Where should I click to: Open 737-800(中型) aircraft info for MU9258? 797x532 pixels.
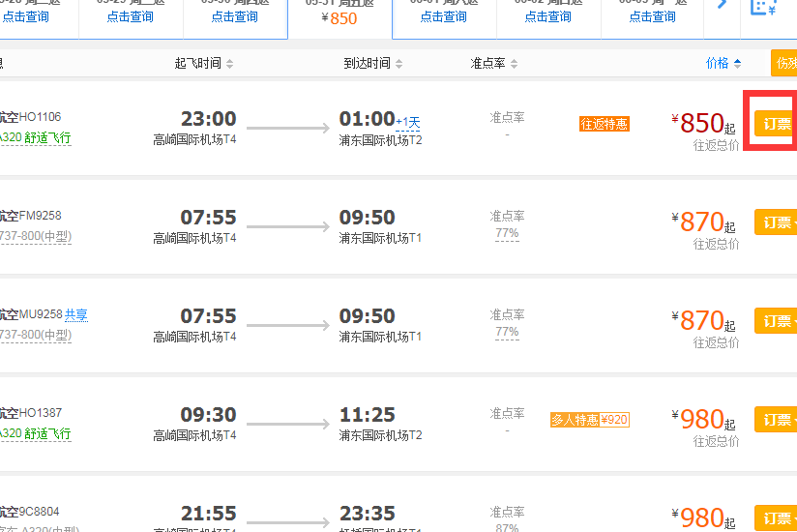click(36, 335)
